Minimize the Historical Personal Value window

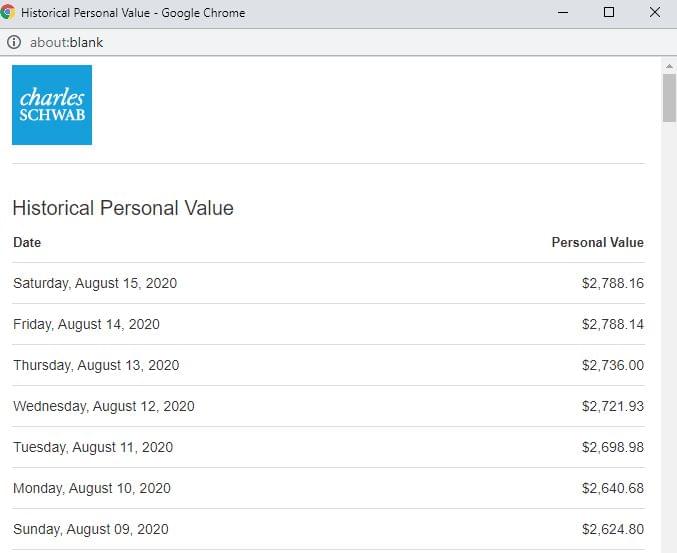pos(564,13)
